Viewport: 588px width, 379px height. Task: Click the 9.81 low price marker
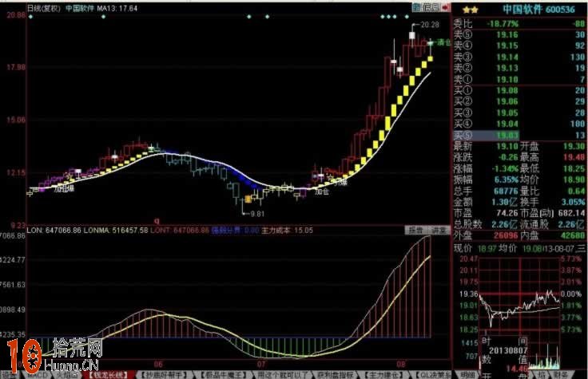(x=257, y=214)
